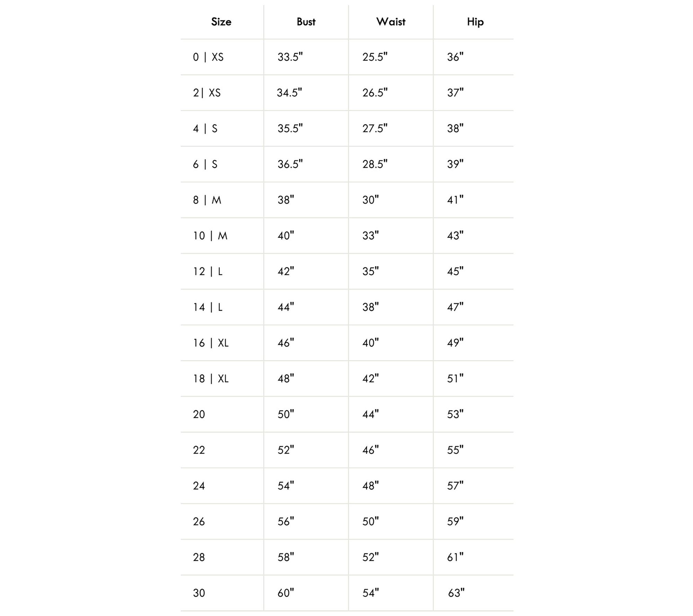Viewport: 693px width, 616px height.
Task: Select the 52" bust value for size 22
Action: click(x=286, y=450)
